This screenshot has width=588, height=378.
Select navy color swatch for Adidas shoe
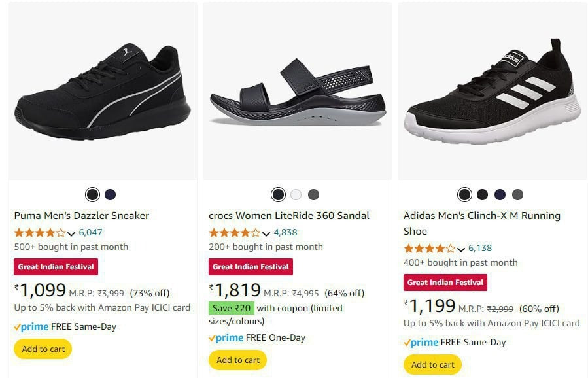(500, 195)
